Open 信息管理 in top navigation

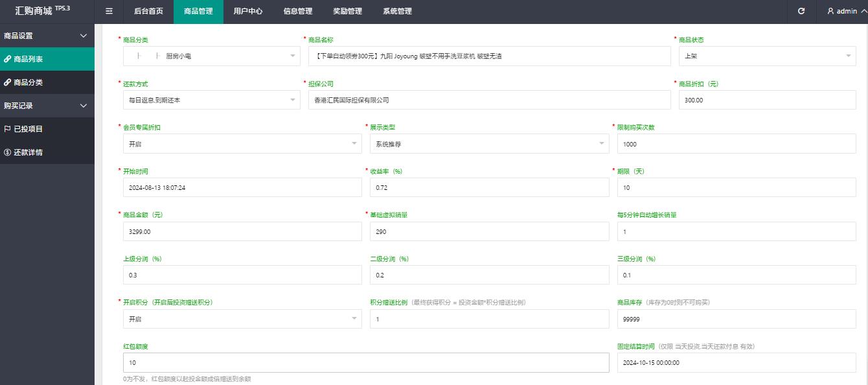tap(298, 11)
